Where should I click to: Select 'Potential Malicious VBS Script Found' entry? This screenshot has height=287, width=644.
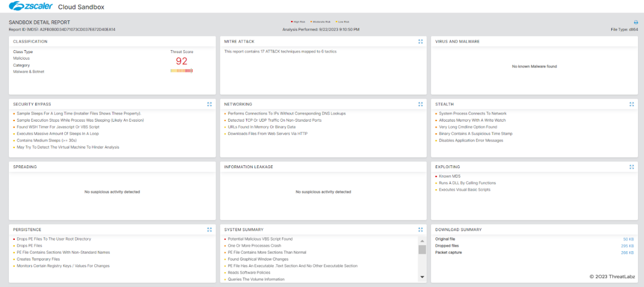[260, 239]
